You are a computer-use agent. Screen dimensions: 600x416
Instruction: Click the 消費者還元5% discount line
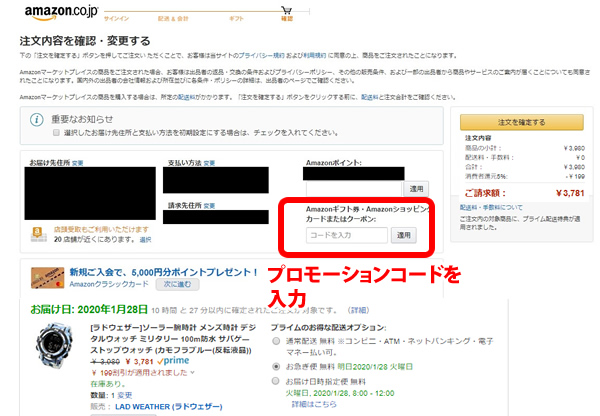tap(524, 176)
